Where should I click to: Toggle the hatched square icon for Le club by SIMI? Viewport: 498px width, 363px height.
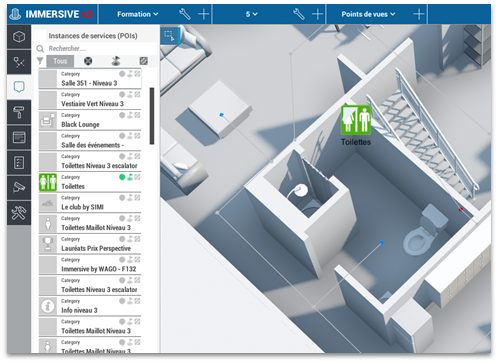tap(137, 198)
